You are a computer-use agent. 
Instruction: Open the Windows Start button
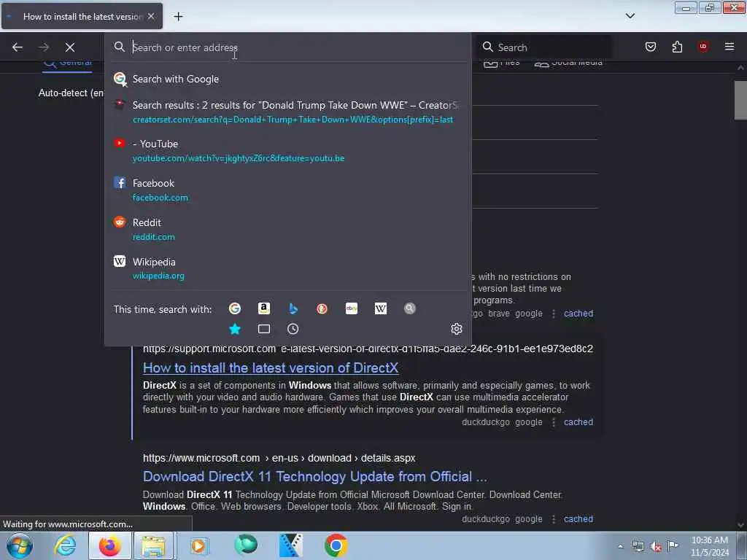(x=19, y=545)
